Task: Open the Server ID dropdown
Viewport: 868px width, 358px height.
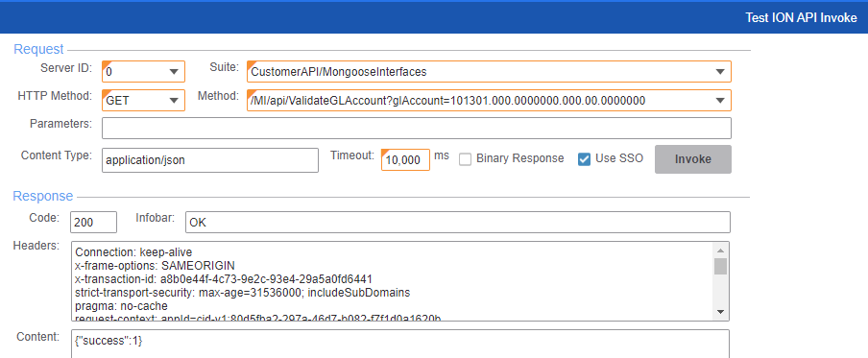Action: pos(173,72)
